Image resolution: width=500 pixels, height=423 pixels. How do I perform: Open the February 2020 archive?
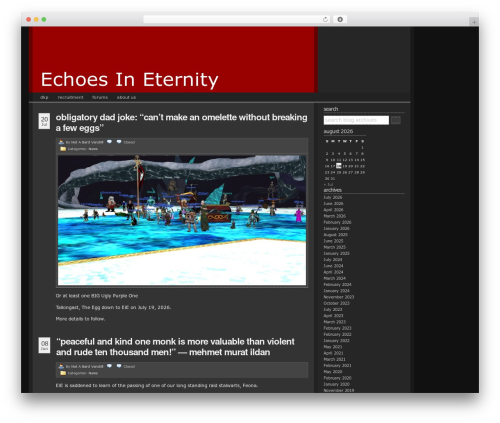pos(337,378)
